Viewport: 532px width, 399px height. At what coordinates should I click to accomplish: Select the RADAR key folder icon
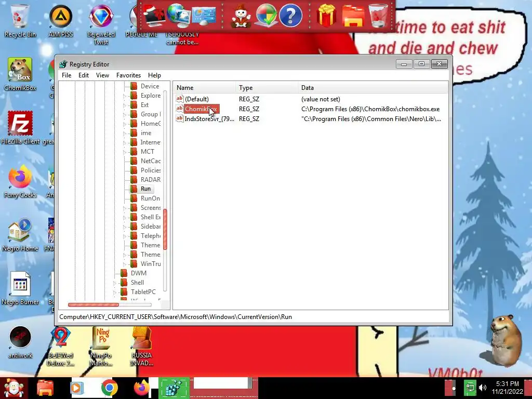134,179
